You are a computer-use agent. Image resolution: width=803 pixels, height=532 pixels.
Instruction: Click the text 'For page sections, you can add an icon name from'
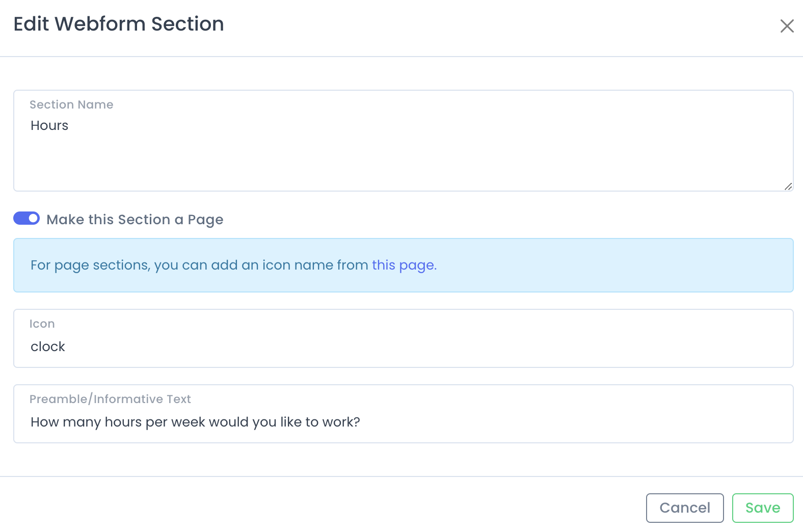(199, 265)
